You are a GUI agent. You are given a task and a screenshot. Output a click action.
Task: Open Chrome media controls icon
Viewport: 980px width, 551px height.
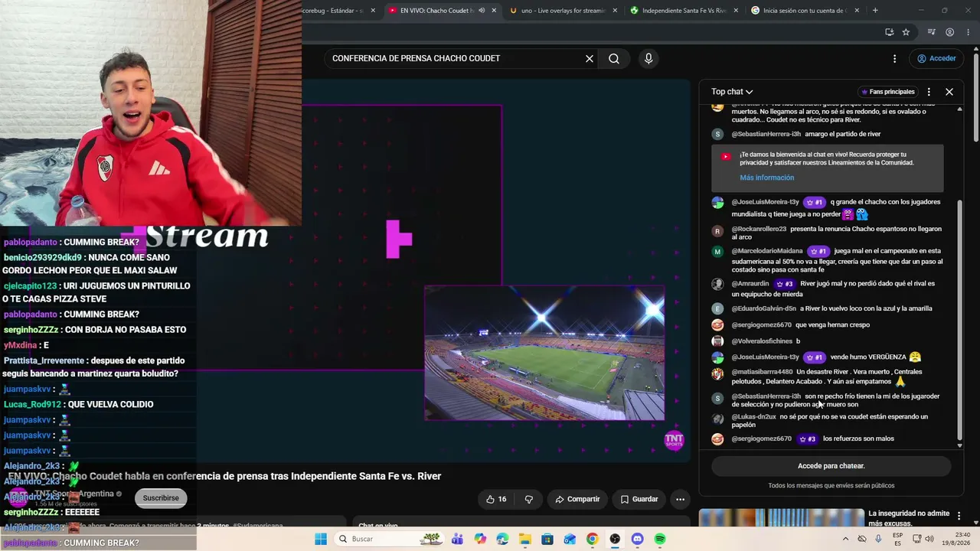pyautogui.click(x=931, y=32)
